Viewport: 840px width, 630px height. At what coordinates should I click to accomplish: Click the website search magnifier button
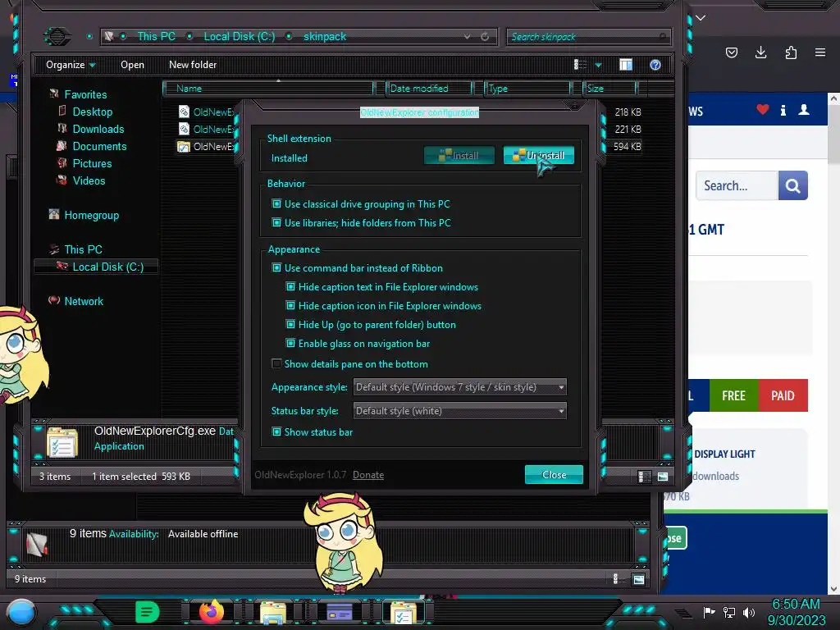(x=793, y=186)
